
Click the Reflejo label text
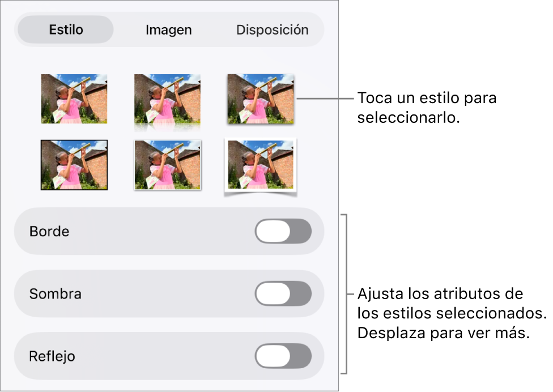click(52, 356)
